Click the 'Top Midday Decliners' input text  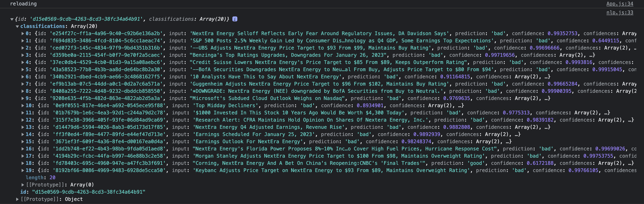pyautogui.click(x=225, y=106)
